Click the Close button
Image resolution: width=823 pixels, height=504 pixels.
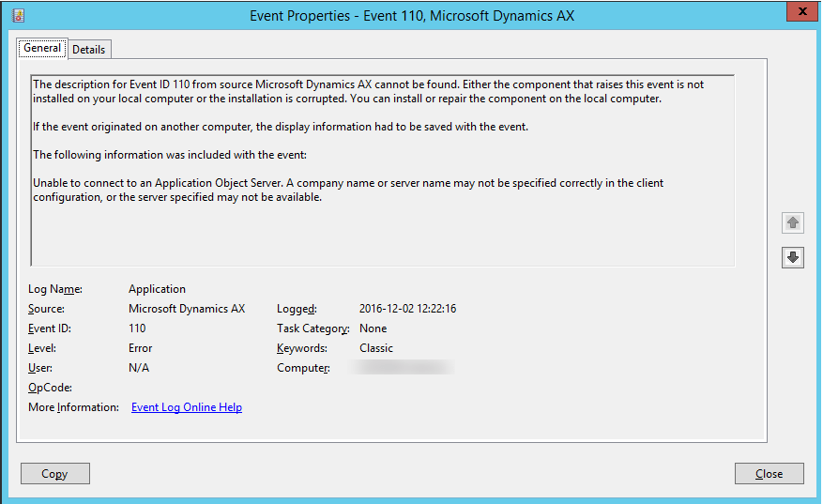pos(769,474)
